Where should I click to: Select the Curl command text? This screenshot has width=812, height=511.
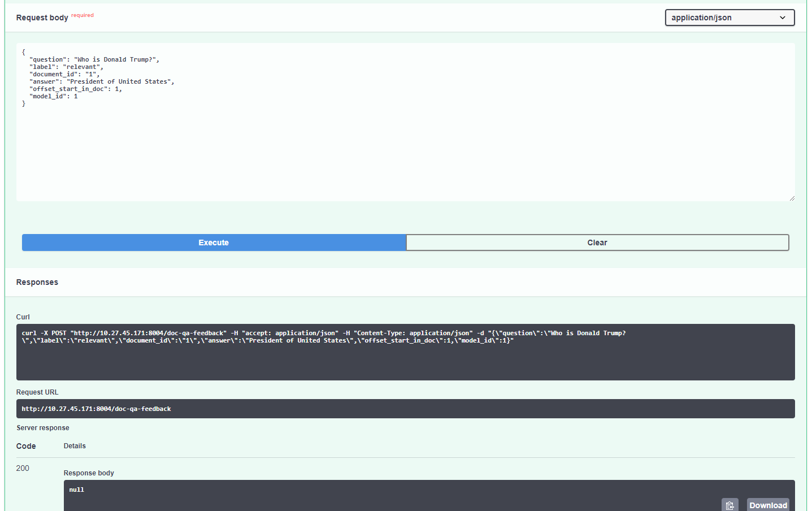click(322, 336)
